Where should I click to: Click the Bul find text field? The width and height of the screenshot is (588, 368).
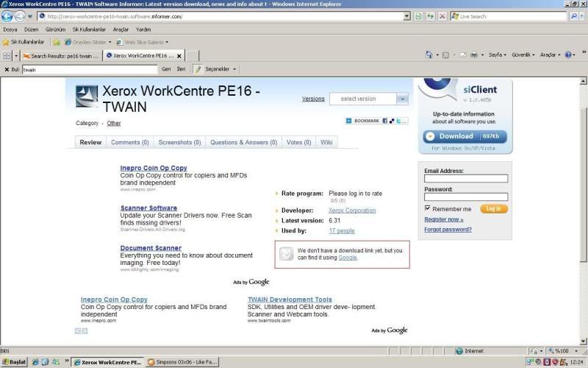pos(90,69)
